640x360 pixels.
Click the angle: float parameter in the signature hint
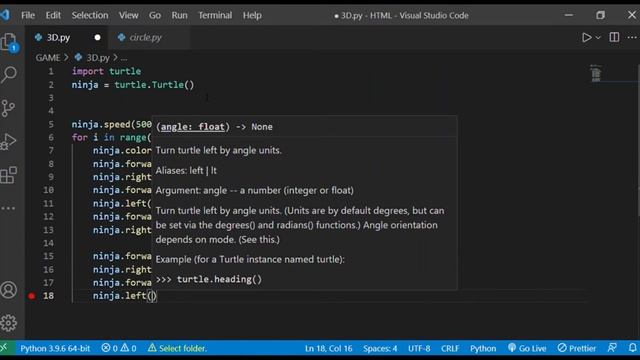tap(192, 127)
